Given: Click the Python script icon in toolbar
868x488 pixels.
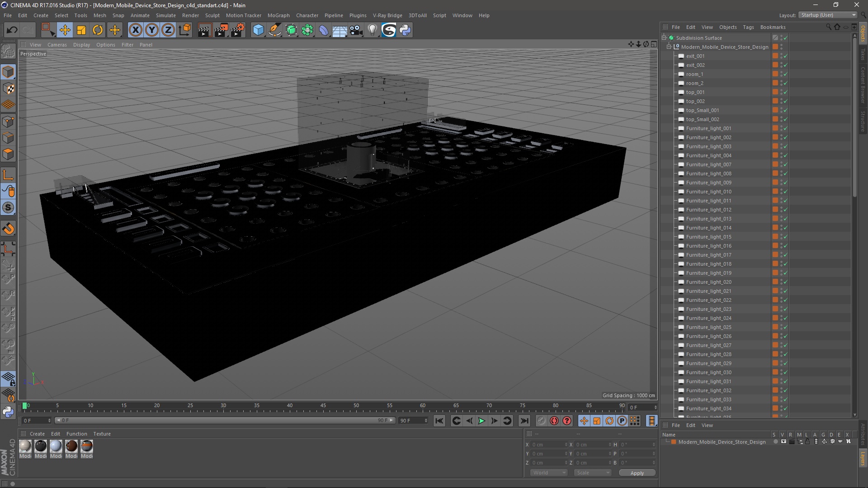Looking at the screenshot, I should pos(405,30).
